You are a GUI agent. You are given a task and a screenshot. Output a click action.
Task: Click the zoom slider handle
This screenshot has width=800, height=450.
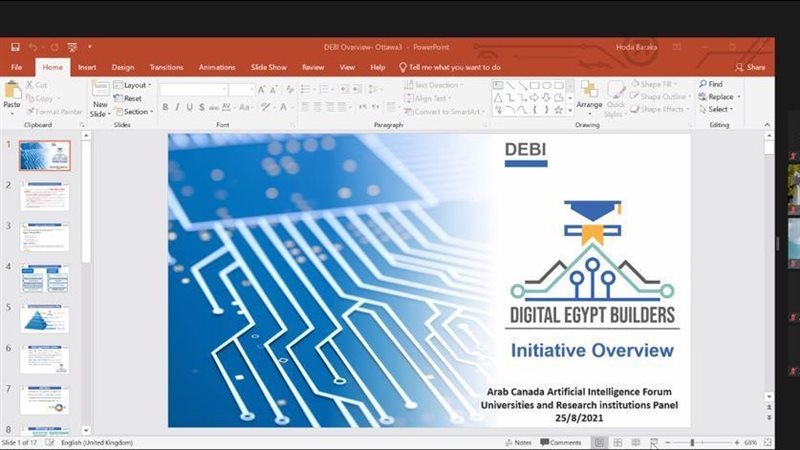tap(692, 442)
